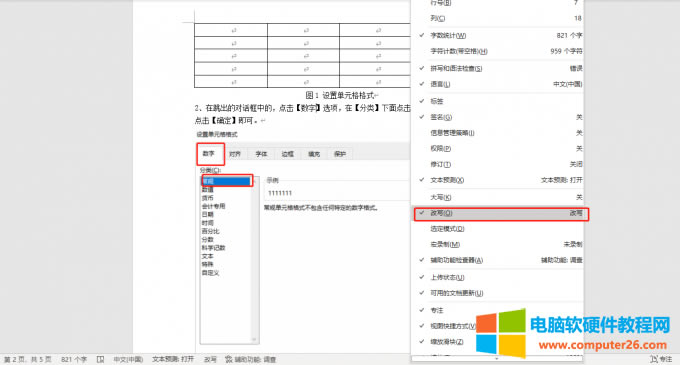Toggle 拼写和语法检查(S) menu option
Viewport: 680px width, 365px height.
coord(497,68)
